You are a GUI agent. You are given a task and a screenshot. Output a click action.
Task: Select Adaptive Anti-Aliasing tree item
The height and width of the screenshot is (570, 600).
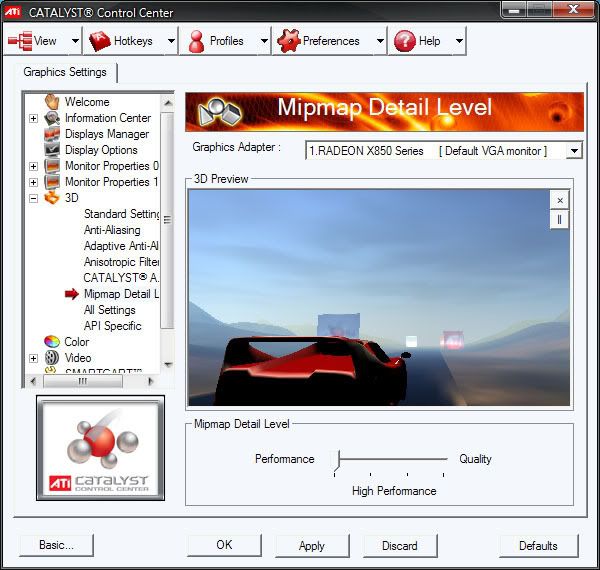tap(121, 246)
